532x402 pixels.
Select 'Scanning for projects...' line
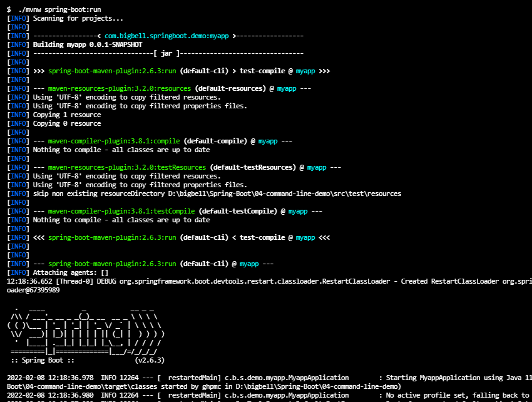tap(78, 18)
